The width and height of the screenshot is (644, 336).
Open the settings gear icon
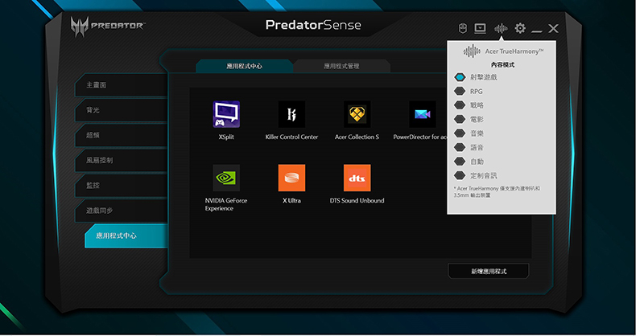click(x=520, y=28)
